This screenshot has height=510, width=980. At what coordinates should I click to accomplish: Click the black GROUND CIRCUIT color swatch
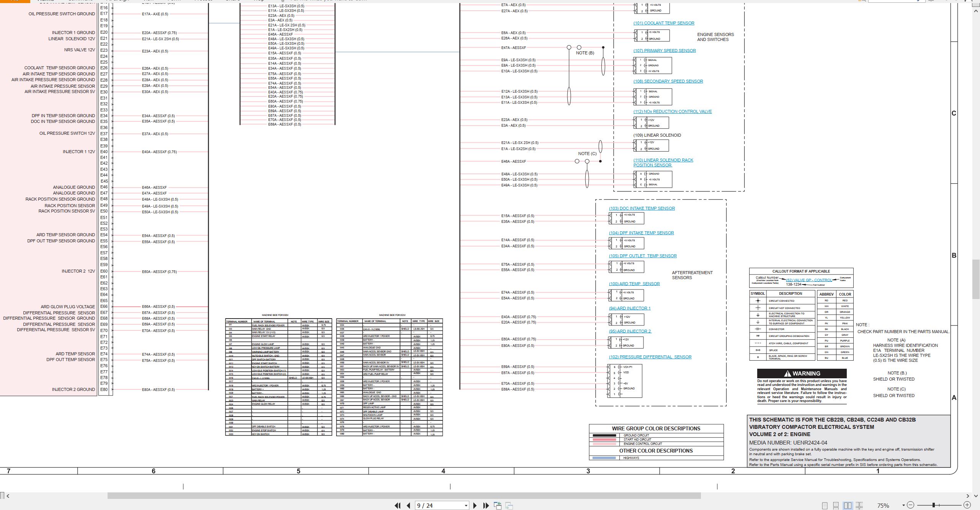(604, 435)
